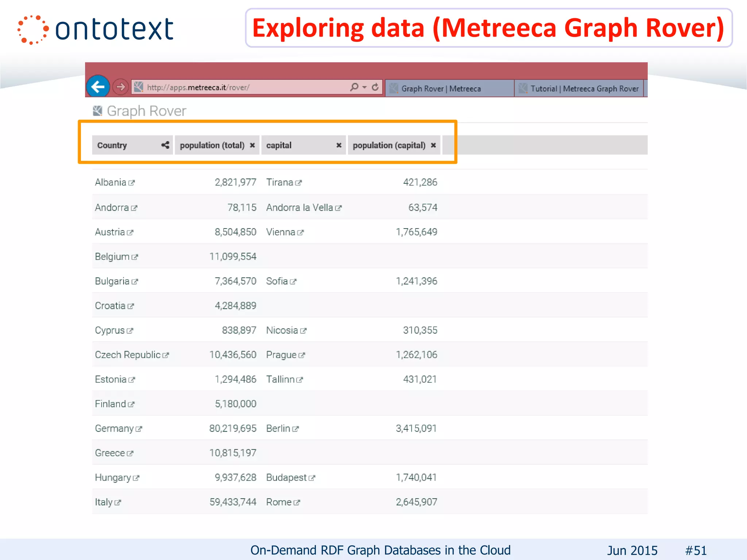
Task: Click the Greece country link
Action: pyautogui.click(x=110, y=453)
